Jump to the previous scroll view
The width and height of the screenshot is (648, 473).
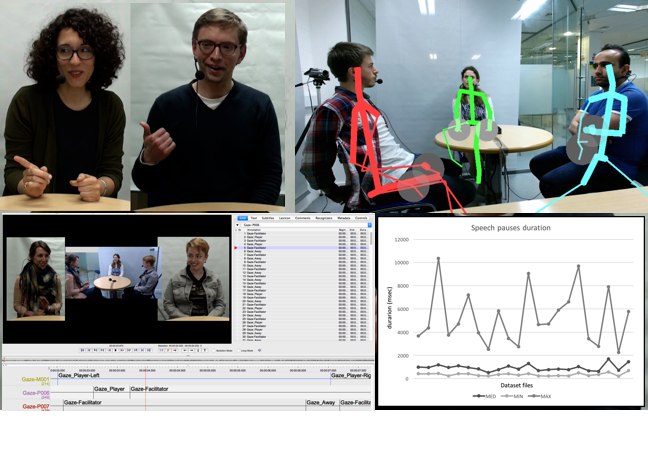pos(89,350)
